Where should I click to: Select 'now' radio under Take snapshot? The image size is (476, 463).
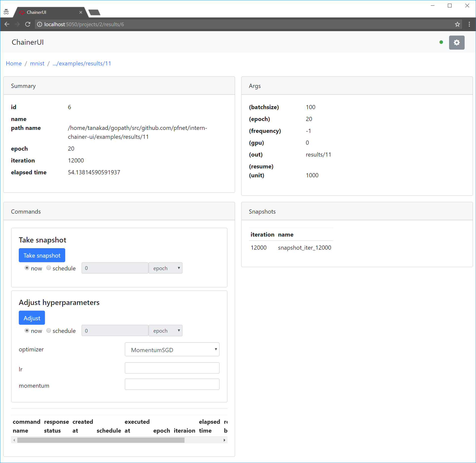(x=27, y=268)
